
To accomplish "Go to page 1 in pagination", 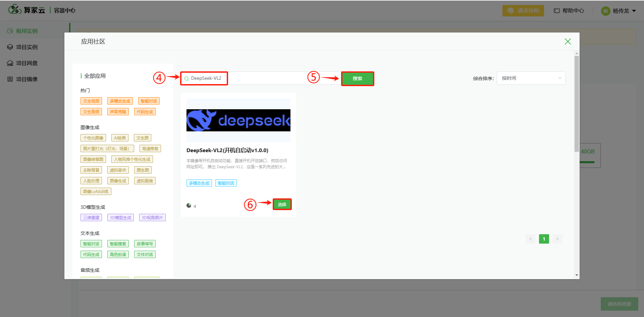I will click(544, 239).
